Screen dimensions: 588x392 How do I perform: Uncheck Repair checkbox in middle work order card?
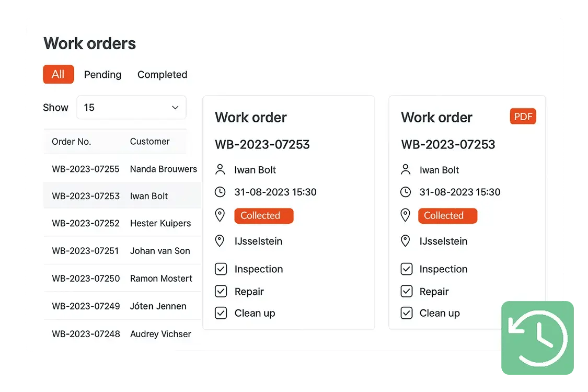tap(221, 291)
